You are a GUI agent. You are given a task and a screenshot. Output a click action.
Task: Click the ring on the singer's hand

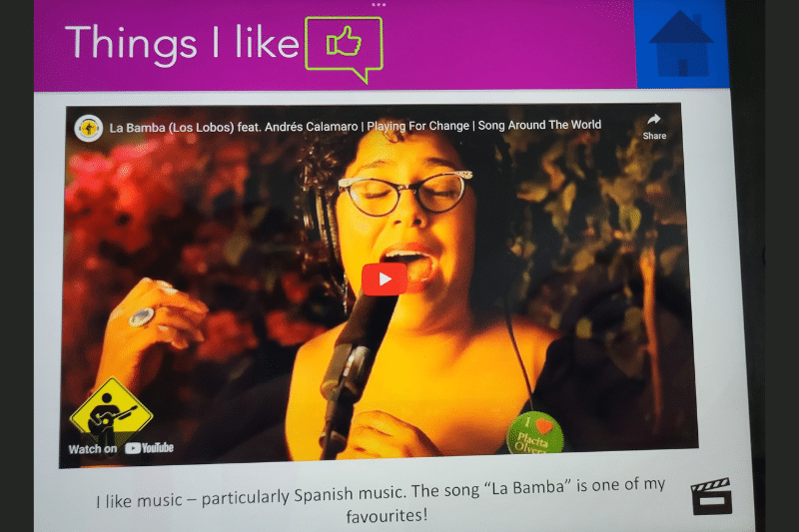(141, 317)
